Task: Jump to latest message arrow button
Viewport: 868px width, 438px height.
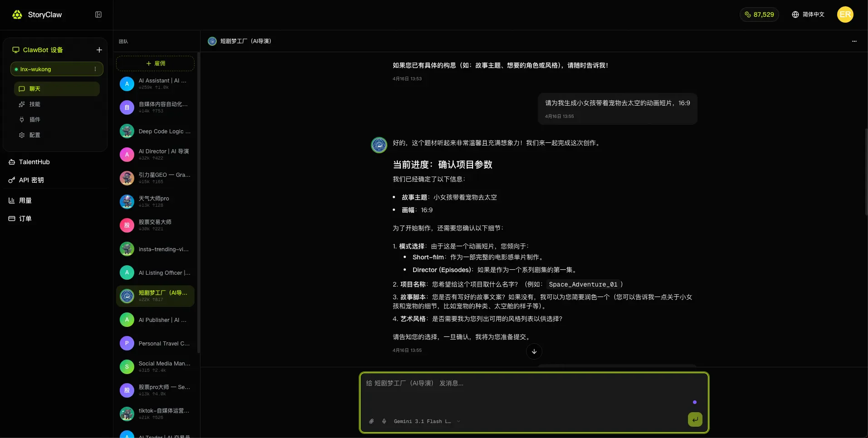Action: click(534, 351)
